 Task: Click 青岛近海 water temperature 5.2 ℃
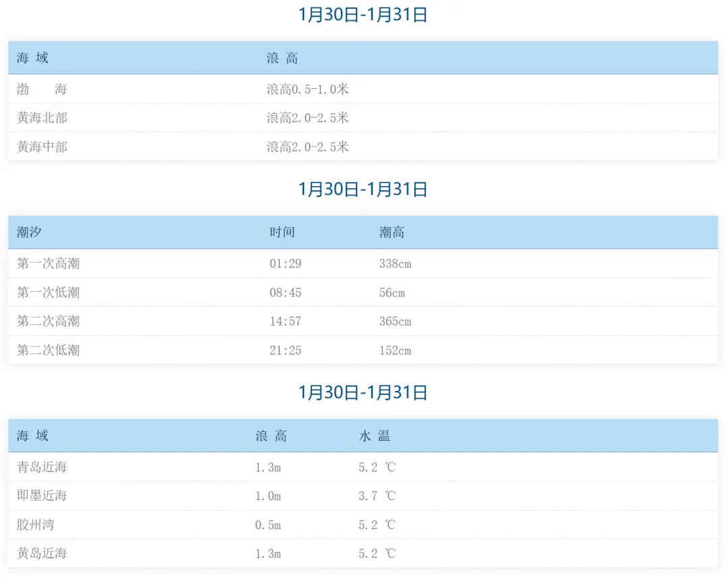pyautogui.click(x=377, y=467)
